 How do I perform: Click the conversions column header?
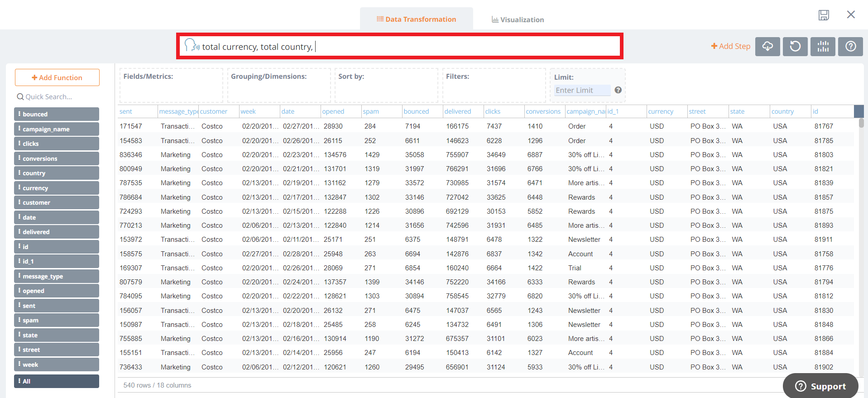pyautogui.click(x=543, y=111)
